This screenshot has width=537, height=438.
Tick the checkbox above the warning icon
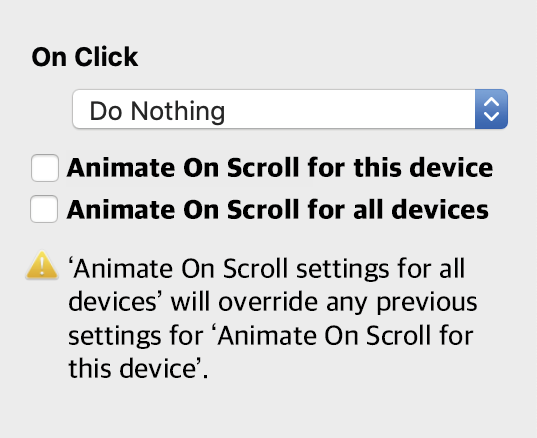44,209
